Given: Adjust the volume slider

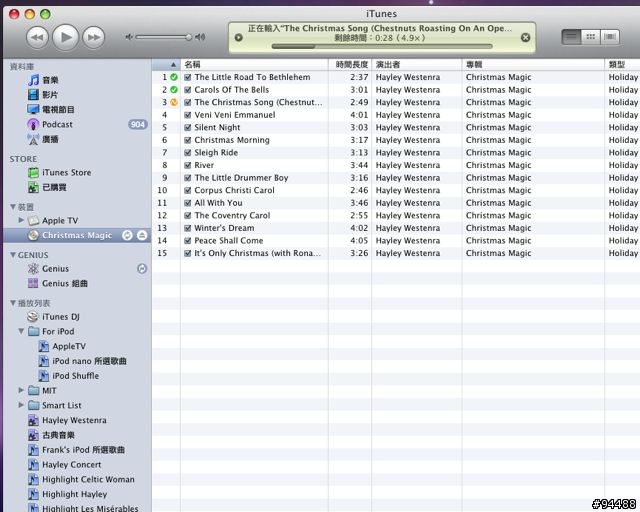Looking at the screenshot, I should (x=163, y=37).
